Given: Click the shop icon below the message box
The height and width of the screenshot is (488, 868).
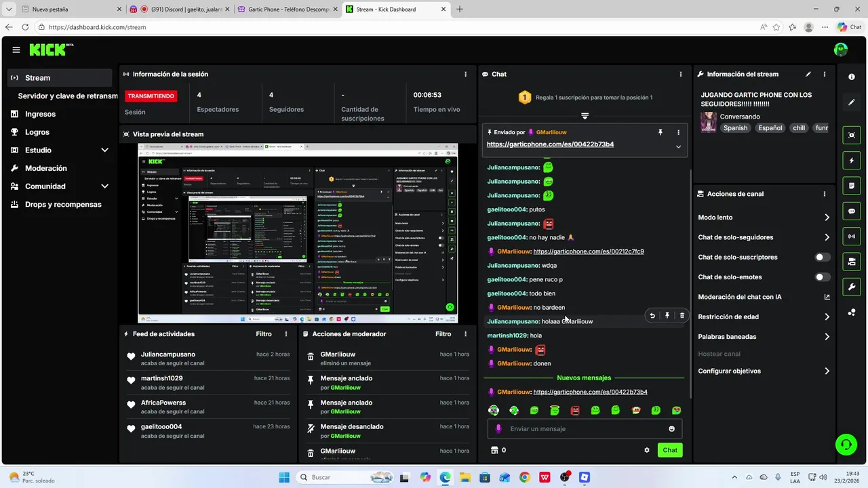Looking at the screenshot, I should pos(494,450).
